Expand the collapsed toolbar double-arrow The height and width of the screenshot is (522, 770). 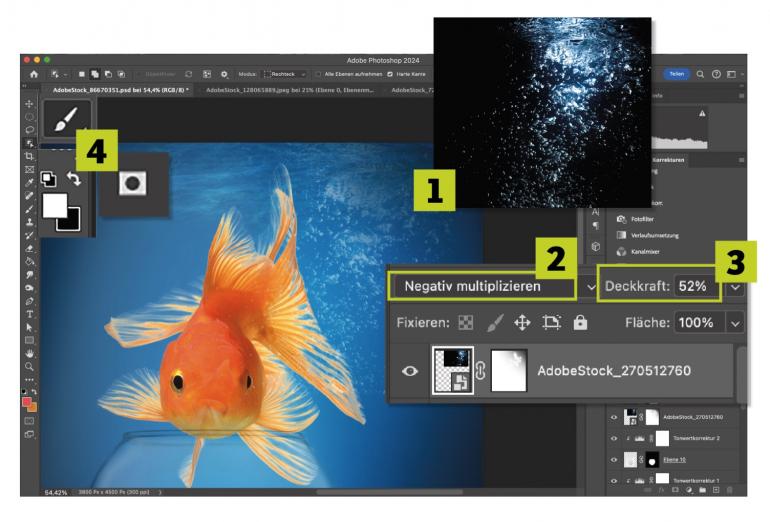[x=24, y=86]
